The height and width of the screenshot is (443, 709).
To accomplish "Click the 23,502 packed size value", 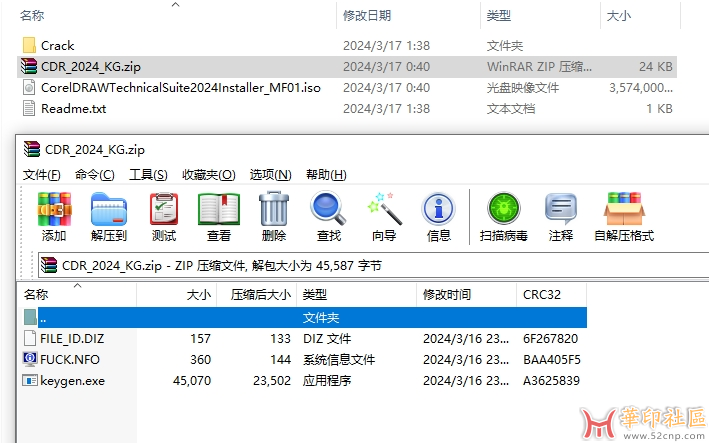I will pyautogui.click(x=272, y=381).
